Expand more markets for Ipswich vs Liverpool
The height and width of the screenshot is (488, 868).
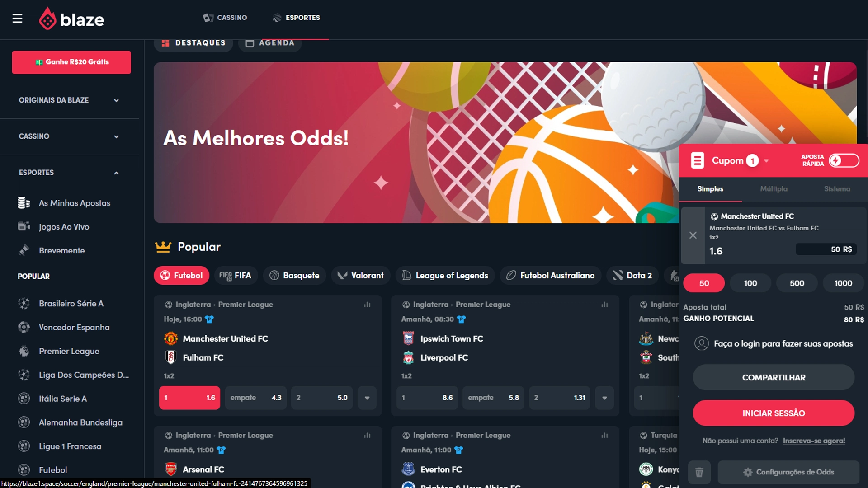604,398
